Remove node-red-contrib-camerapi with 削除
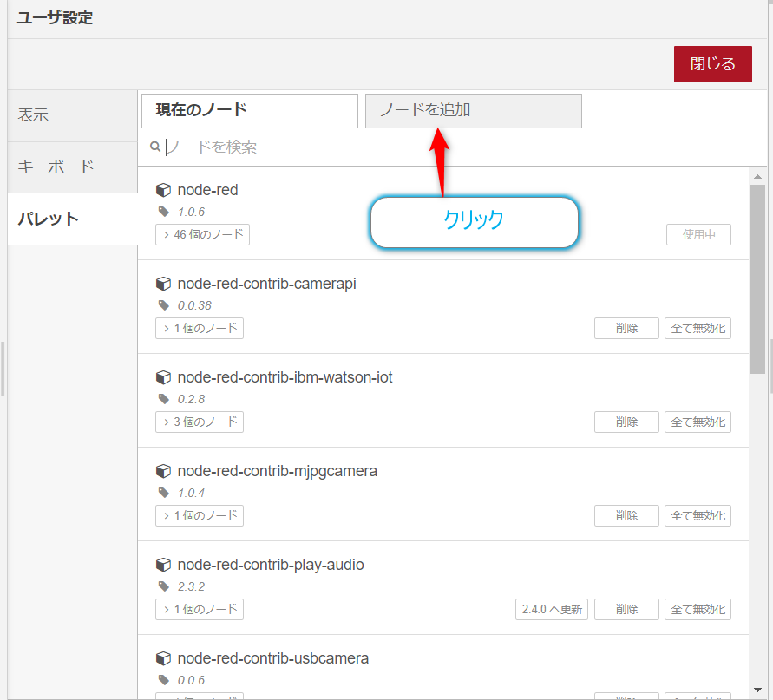The image size is (773, 700). tap(626, 328)
